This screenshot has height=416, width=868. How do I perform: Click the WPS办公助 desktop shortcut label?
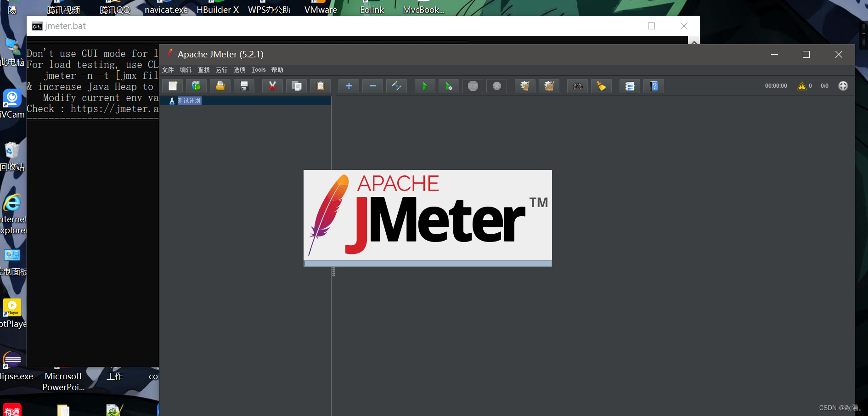(269, 10)
